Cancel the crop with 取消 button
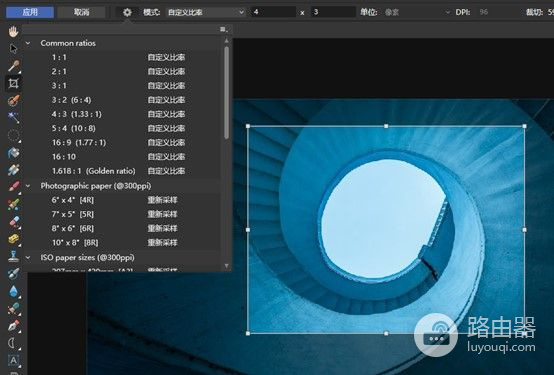The image size is (554, 375). point(81,12)
